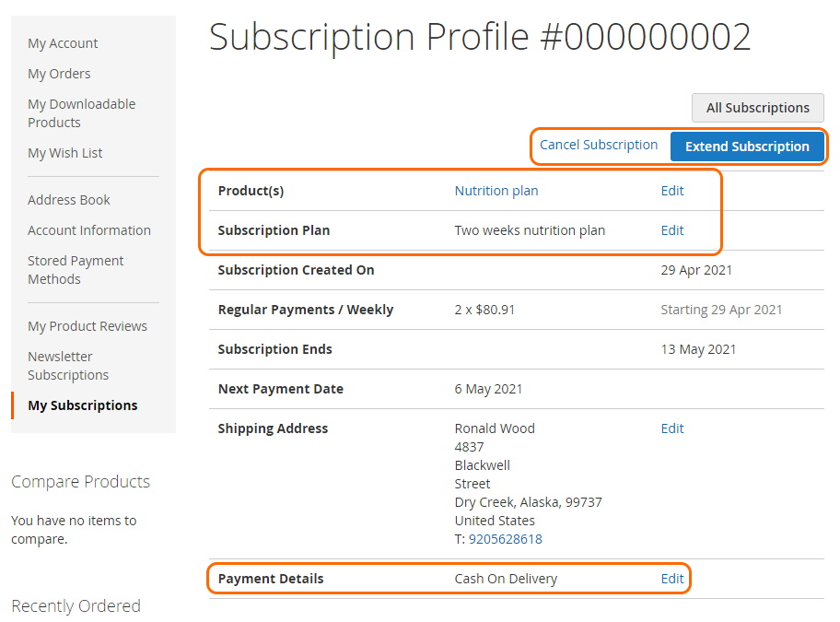View My Product Reviews

(x=87, y=326)
